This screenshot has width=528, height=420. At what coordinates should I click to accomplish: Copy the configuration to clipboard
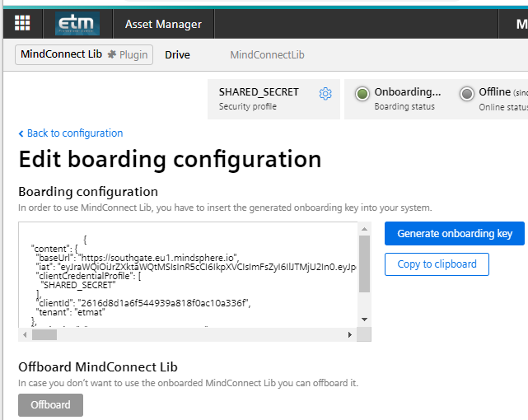pyautogui.click(x=437, y=264)
